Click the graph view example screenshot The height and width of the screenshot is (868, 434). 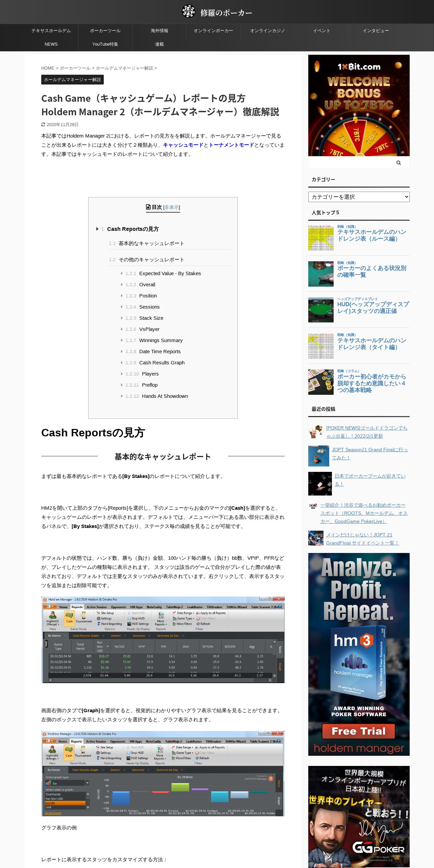(x=163, y=774)
